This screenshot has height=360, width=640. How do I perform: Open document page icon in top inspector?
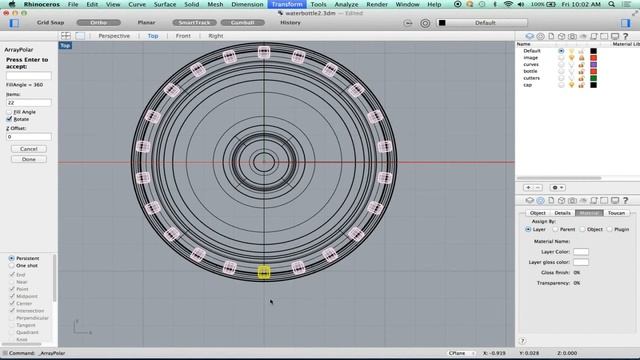coord(551,36)
